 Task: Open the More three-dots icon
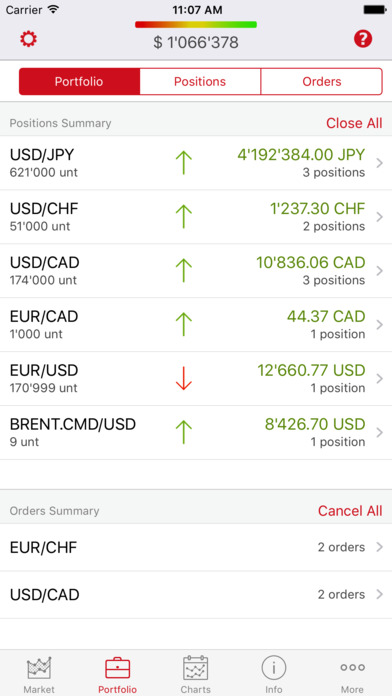[352, 667]
